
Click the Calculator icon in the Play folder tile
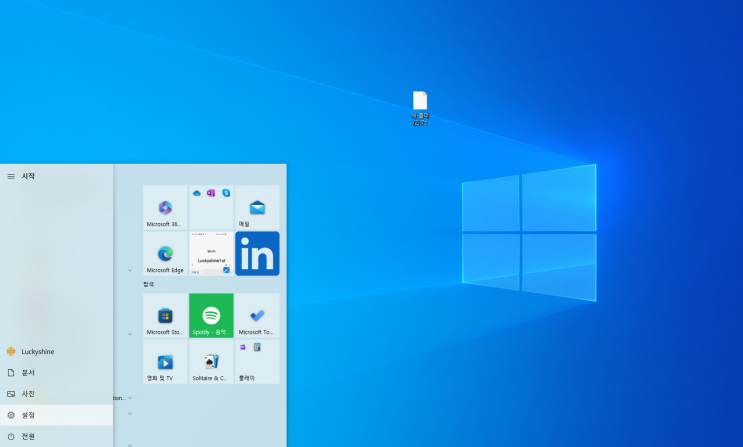[x=257, y=347]
